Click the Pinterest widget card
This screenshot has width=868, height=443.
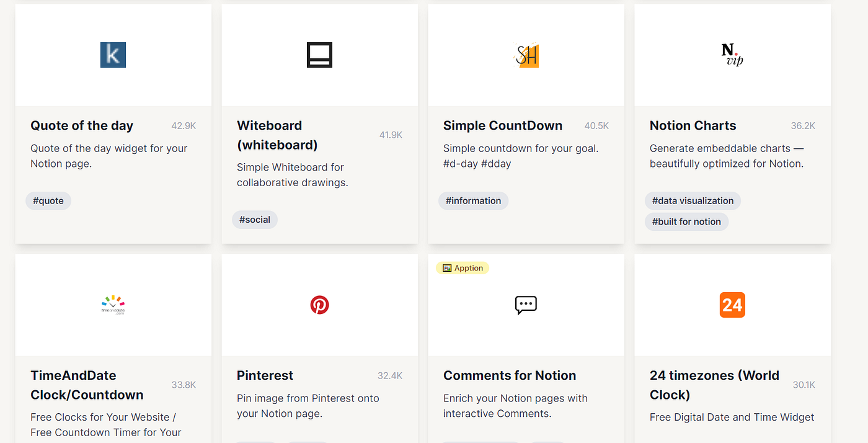point(319,347)
